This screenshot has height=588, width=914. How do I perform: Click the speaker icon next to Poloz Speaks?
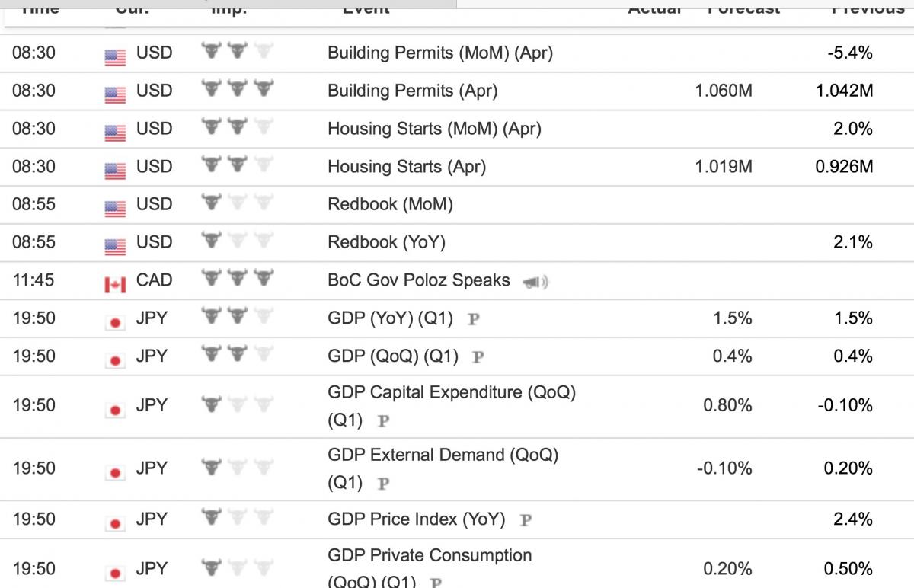click(x=535, y=283)
